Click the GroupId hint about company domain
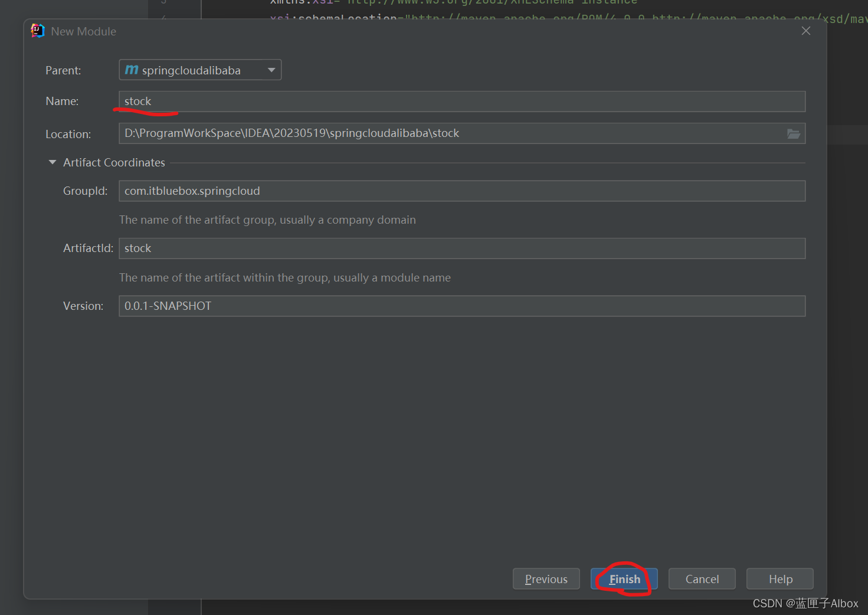This screenshot has width=868, height=615. coord(267,220)
